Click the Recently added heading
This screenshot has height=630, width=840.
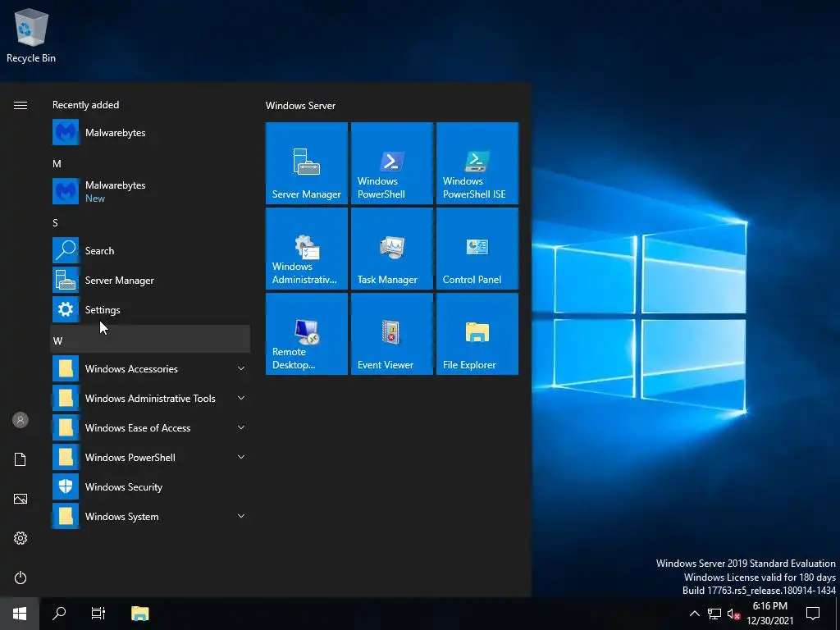coord(85,105)
